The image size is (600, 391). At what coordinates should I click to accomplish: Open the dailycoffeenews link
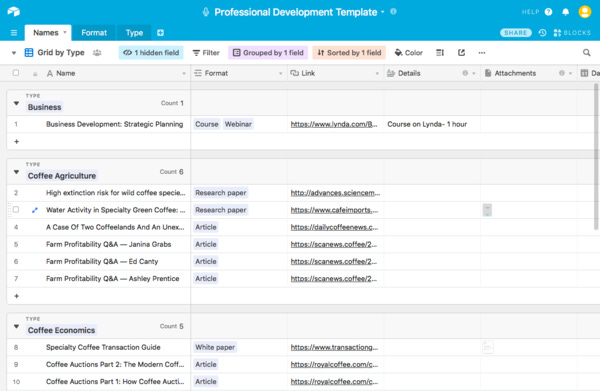pos(334,227)
